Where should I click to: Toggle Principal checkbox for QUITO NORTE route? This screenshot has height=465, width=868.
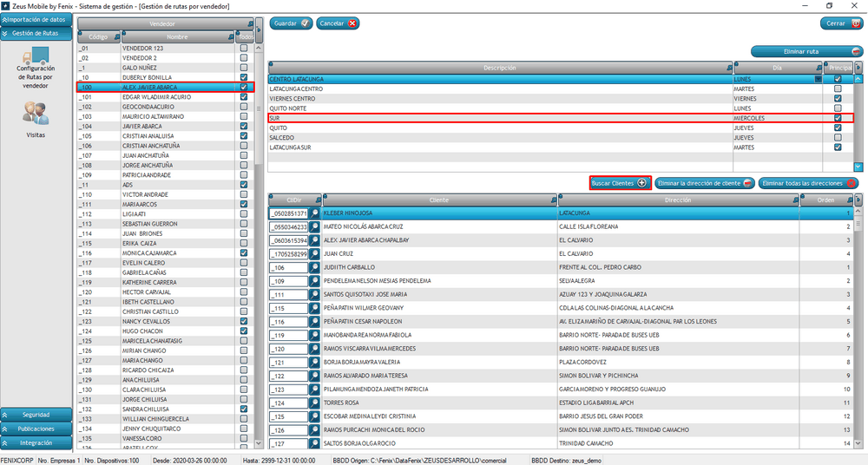pos(838,108)
